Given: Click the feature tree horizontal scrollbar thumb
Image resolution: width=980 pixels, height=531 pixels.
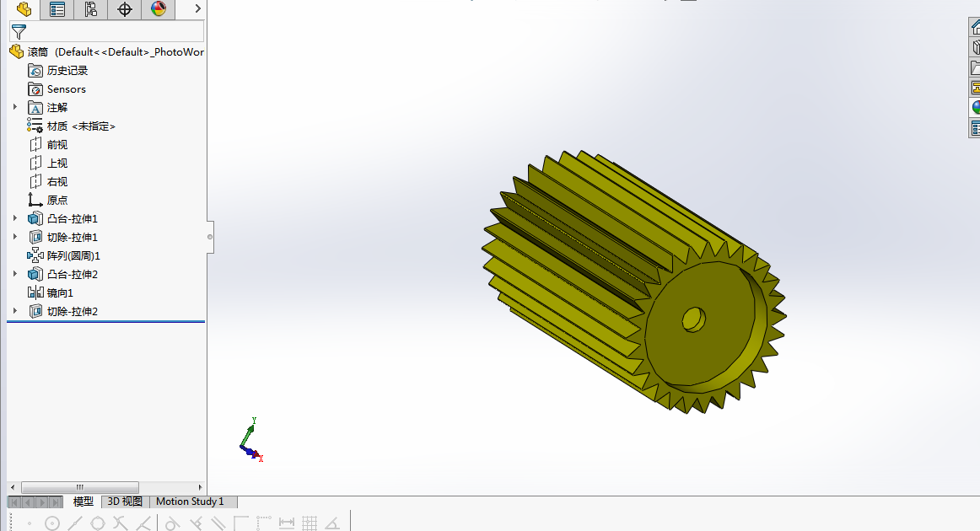Looking at the screenshot, I should coord(80,487).
